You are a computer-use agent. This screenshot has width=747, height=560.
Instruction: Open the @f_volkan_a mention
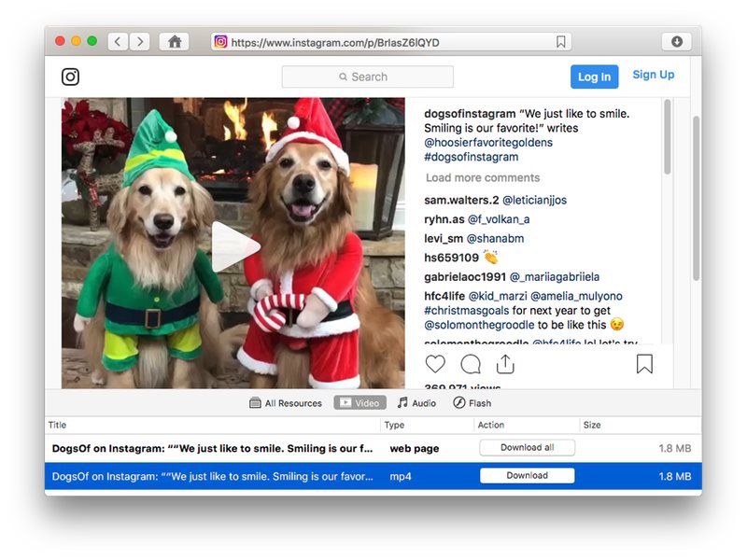pos(499,219)
